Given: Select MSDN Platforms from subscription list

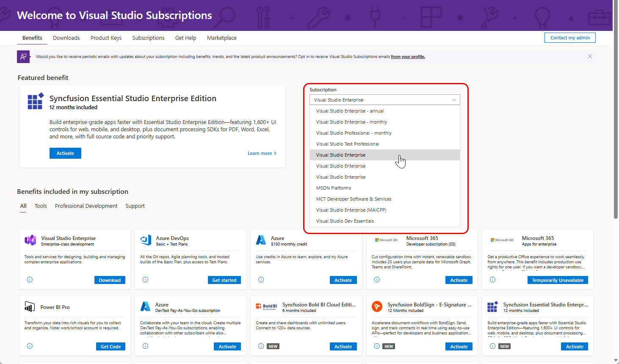Looking at the screenshot, I should click(385, 188).
